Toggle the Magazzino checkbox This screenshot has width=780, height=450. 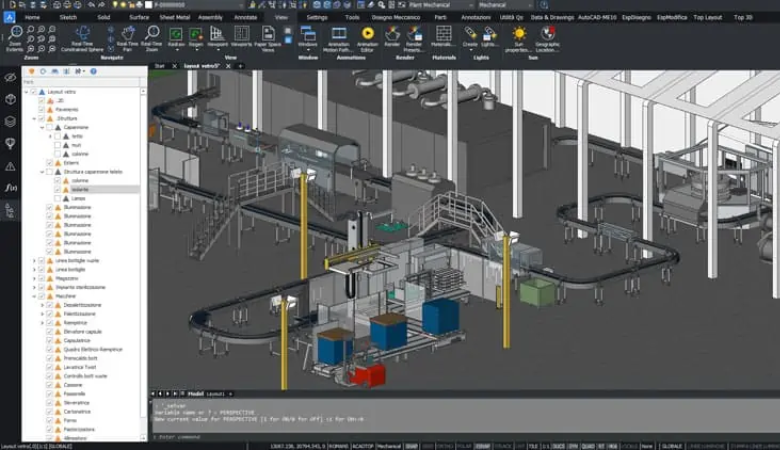coord(41,278)
